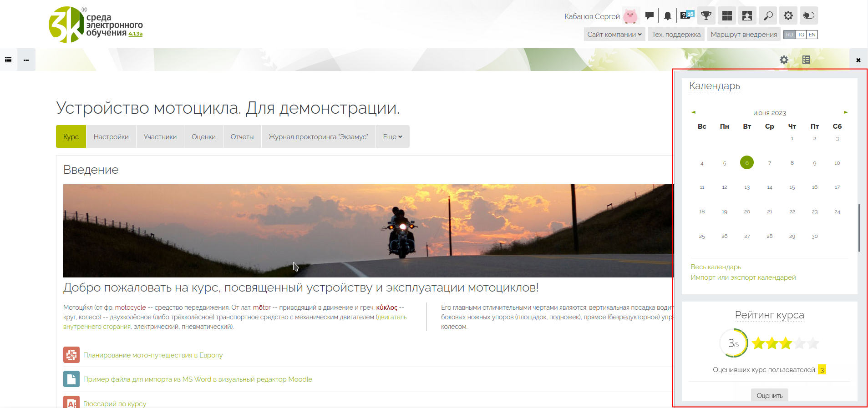Click the third star in course rating
Viewport: 868px width, 408px height.
pos(786,343)
